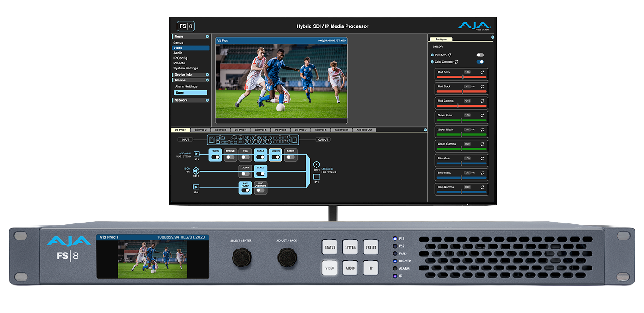644x313 pixels.
Task: Toggle the COLOR block switch
Action: tap(275, 157)
